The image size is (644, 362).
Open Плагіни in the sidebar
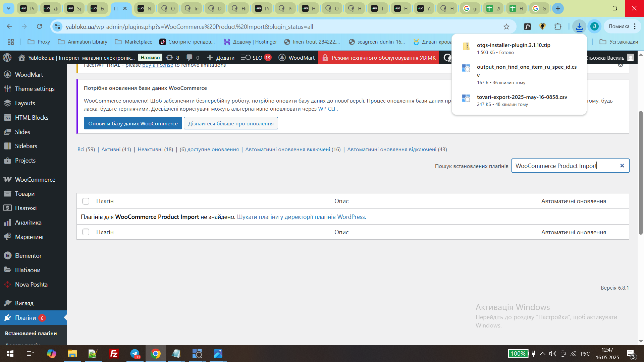tap(25, 318)
